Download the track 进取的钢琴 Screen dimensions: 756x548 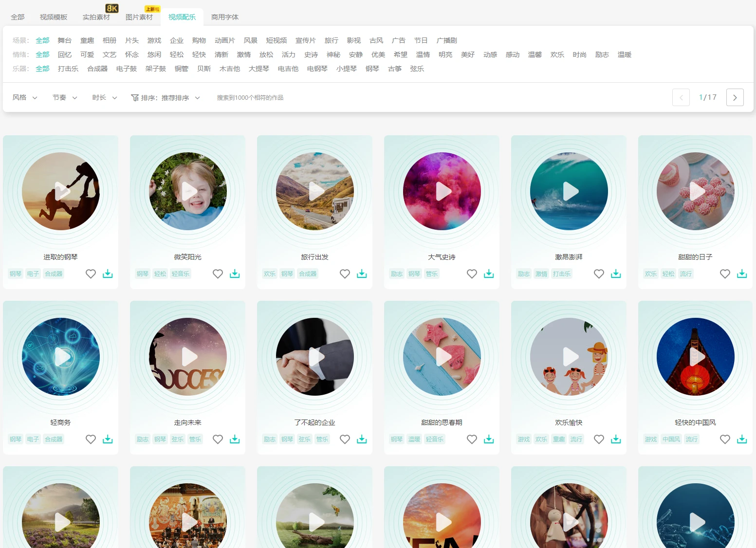108,274
